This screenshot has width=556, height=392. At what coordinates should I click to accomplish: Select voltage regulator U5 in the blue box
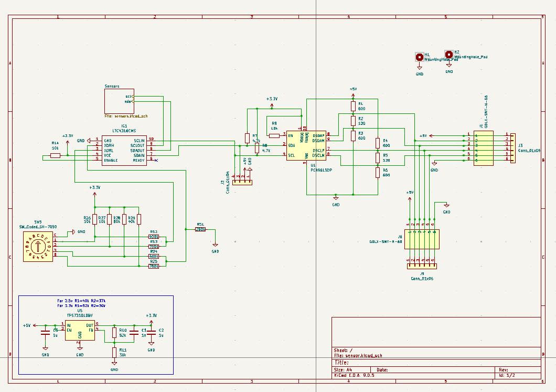click(x=79, y=331)
